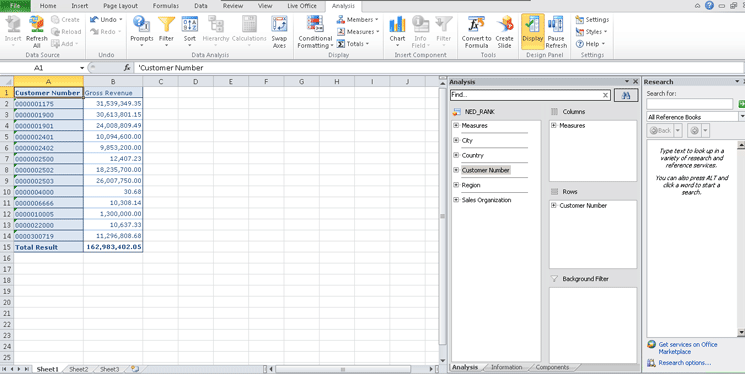Switch to the Live Office tab
This screenshot has width=745, height=374.
click(302, 6)
